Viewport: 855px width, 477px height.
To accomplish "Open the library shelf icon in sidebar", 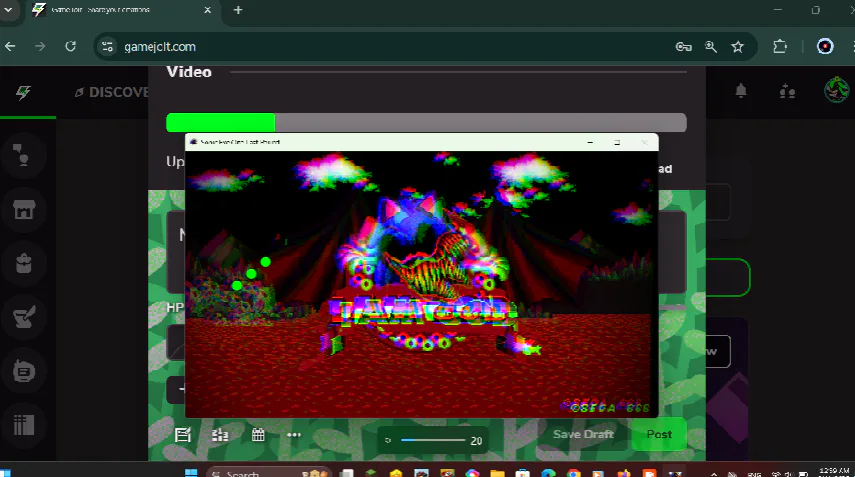I will 24,425.
